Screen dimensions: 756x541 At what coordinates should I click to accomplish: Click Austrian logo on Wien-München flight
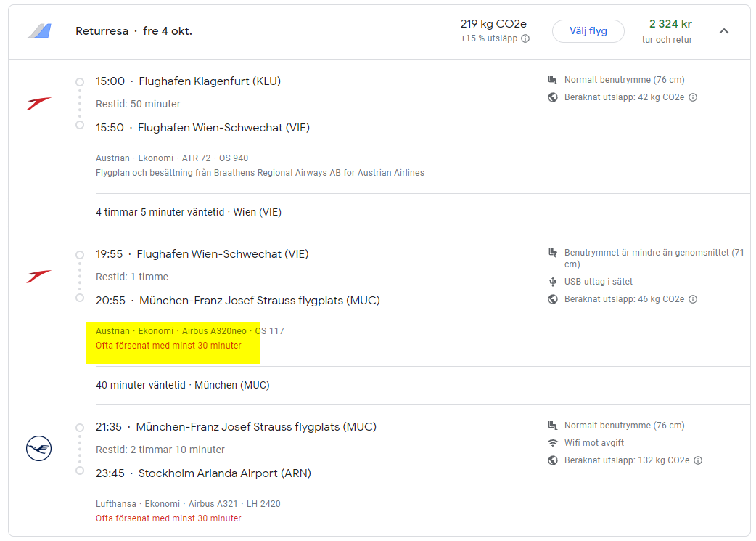tap(38, 277)
